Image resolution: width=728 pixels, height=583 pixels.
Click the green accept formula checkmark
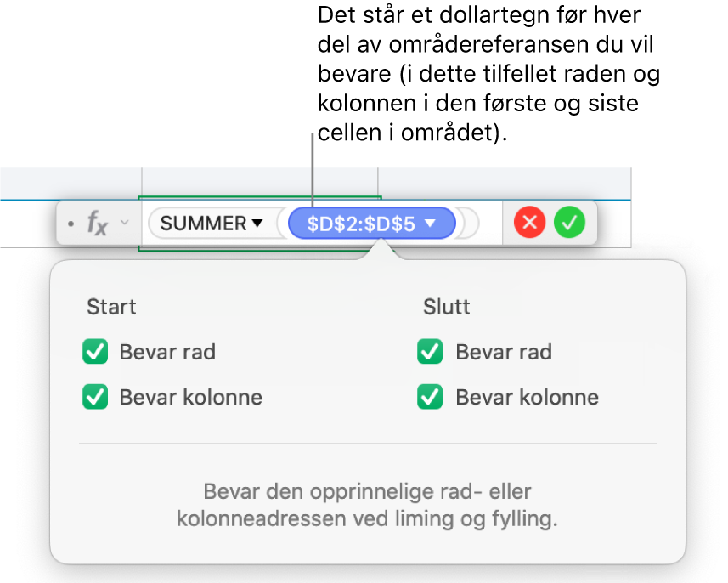(x=569, y=224)
